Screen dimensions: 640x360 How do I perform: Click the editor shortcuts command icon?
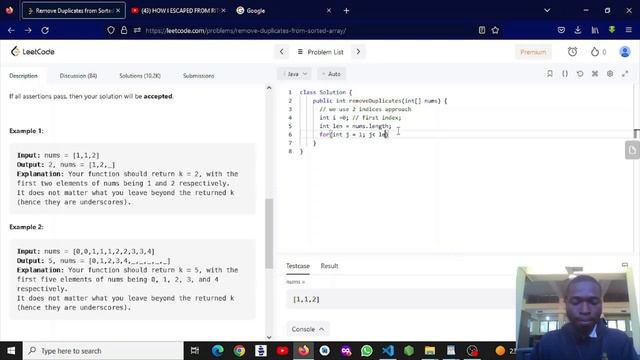595,73
